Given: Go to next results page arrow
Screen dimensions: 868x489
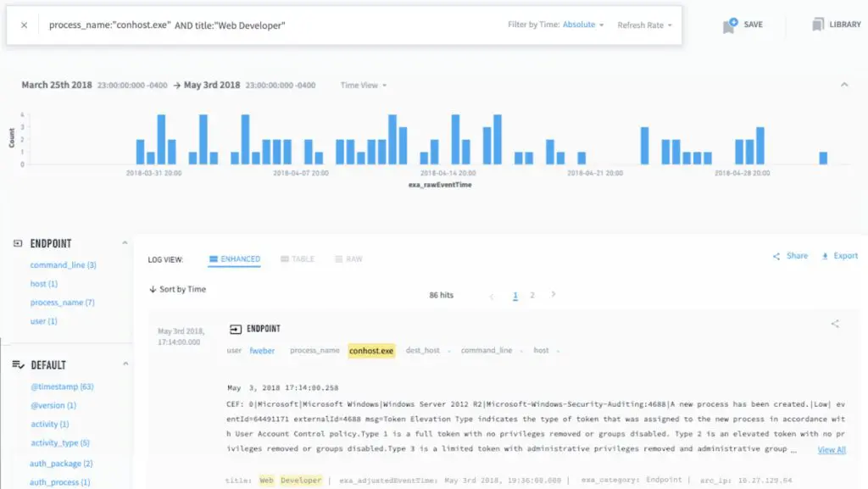Looking at the screenshot, I should click(554, 295).
